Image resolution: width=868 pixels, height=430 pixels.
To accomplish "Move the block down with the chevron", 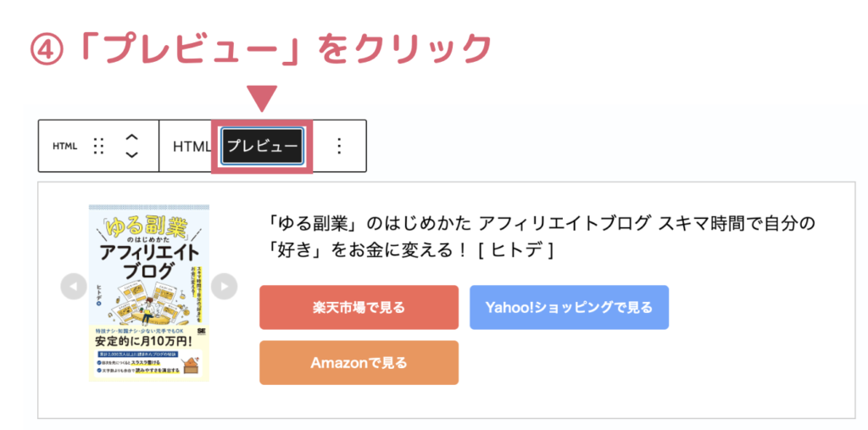I will pos(131,154).
